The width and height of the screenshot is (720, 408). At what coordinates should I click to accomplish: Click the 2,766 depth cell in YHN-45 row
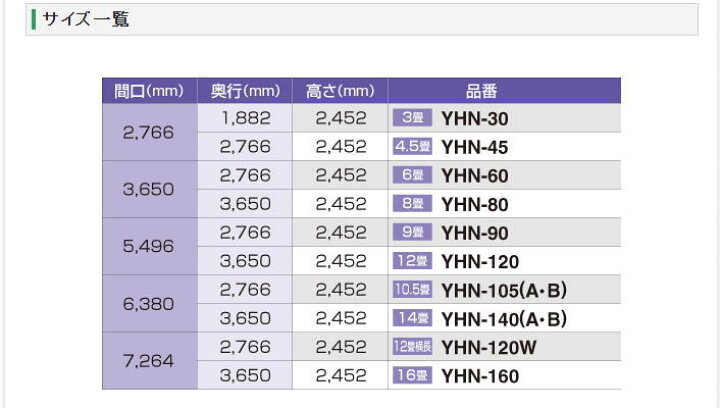[x=245, y=147]
